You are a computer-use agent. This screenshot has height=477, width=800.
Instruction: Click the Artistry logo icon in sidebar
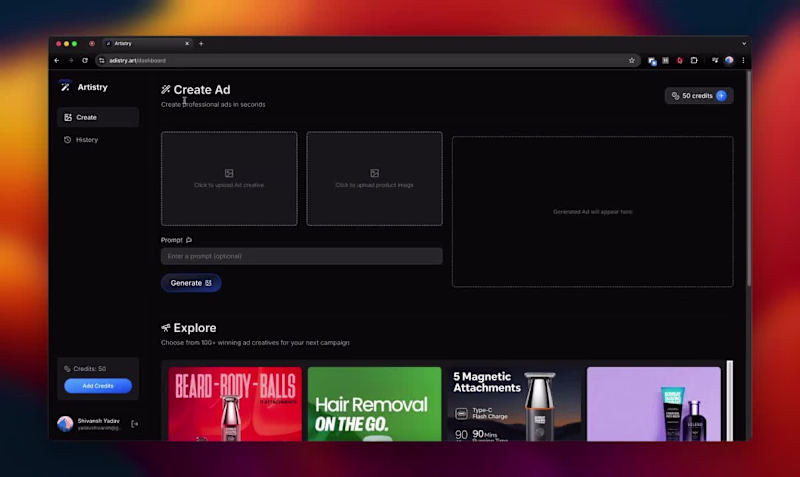point(65,87)
